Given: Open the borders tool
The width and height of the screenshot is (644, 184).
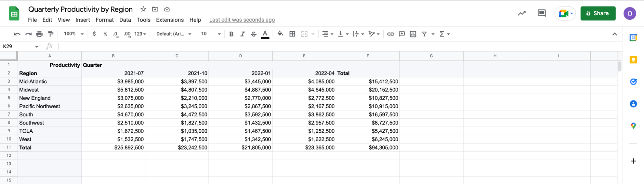Looking at the screenshot, I should (292, 34).
